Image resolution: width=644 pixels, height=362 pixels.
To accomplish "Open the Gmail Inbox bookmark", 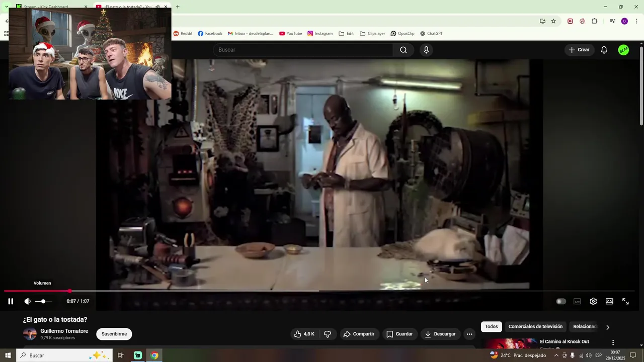I will pos(250,34).
